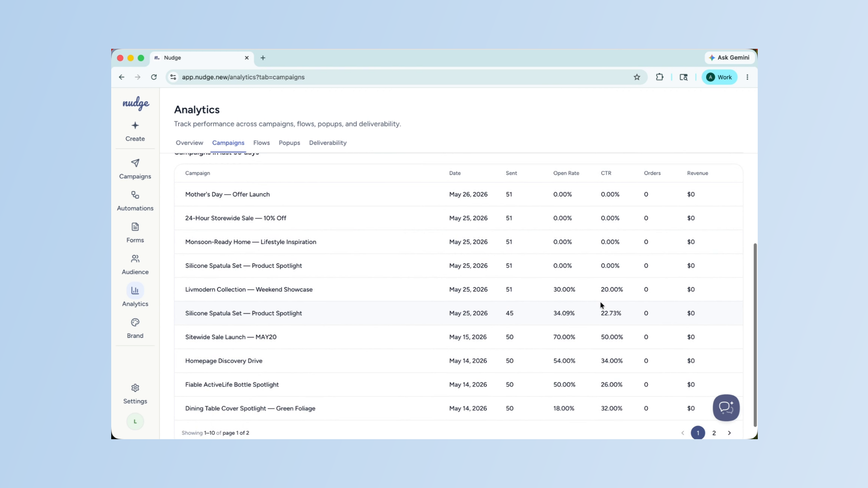Go to next page with the chevron
This screenshot has height=488, width=868.
coord(729,433)
